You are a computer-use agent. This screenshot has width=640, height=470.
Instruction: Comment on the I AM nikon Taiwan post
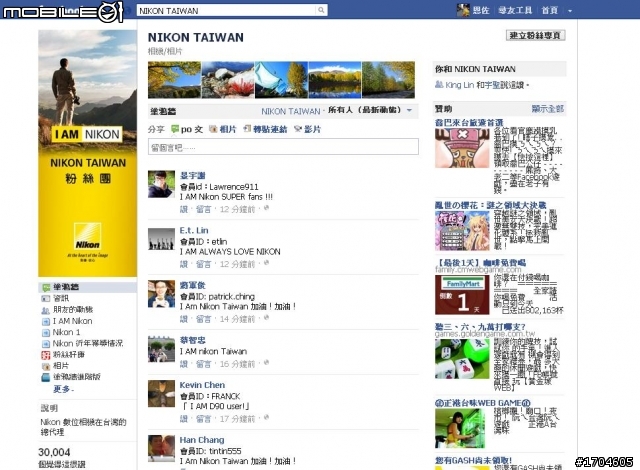(203, 364)
